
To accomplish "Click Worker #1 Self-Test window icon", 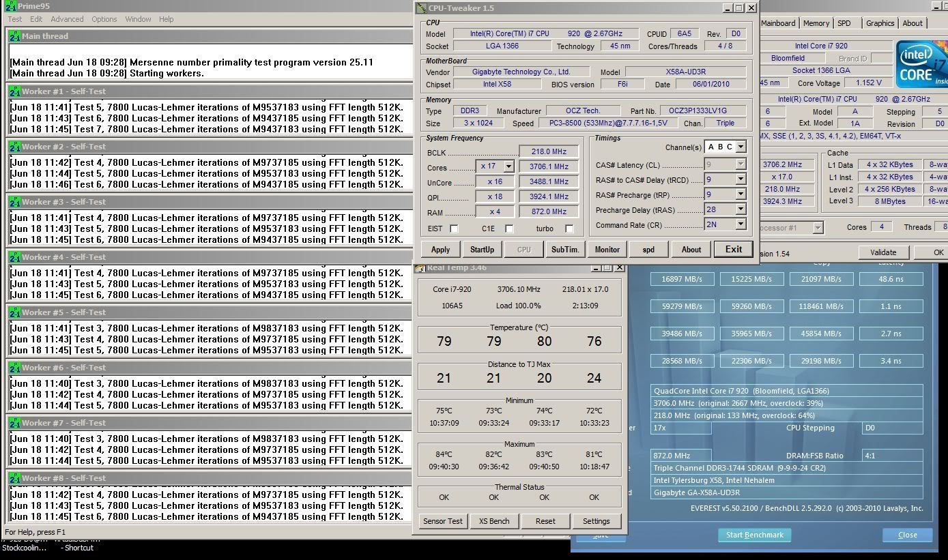I will [x=14, y=91].
